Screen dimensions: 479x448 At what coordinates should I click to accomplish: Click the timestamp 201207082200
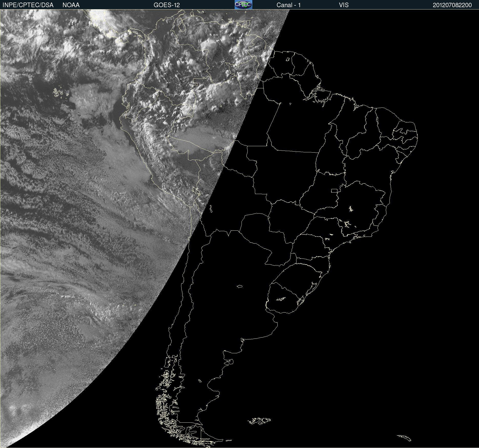click(452, 5)
